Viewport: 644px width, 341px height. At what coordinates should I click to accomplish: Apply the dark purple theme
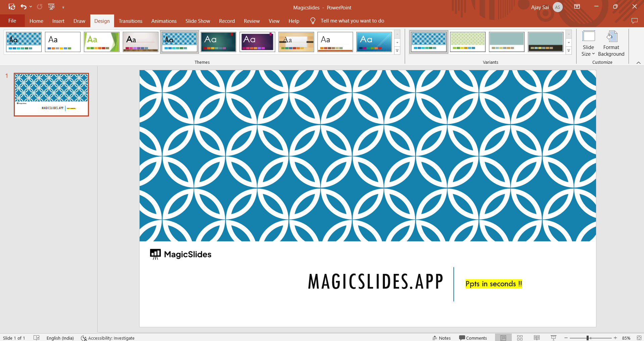pos(257,42)
